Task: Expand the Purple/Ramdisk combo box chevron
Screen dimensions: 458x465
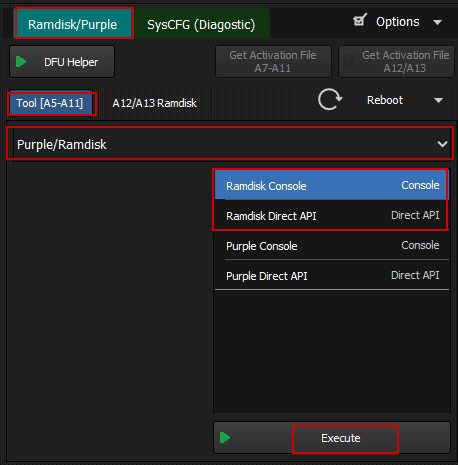Action: [442, 144]
